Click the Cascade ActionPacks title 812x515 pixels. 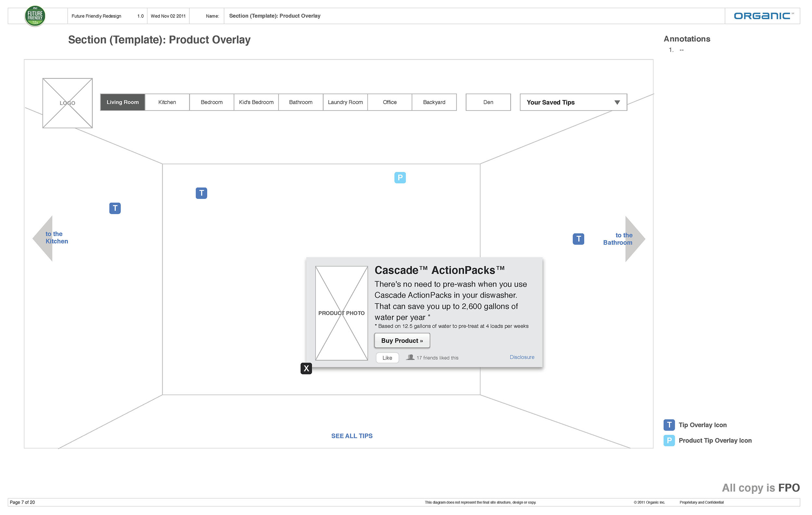(x=440, y=270)
